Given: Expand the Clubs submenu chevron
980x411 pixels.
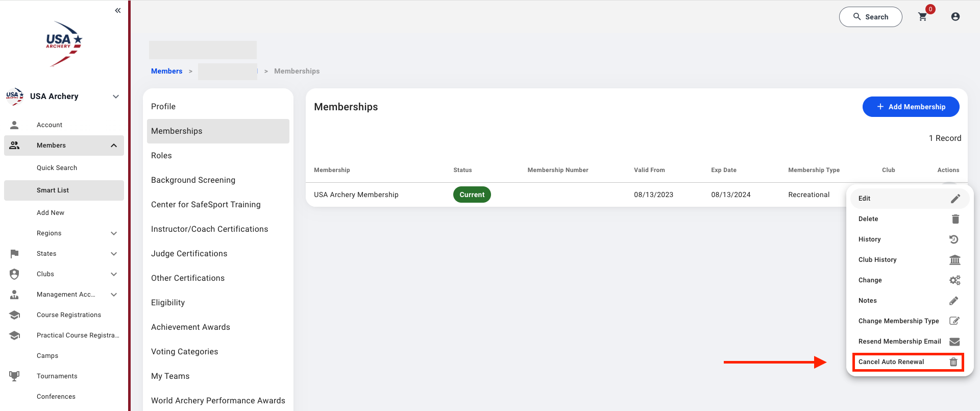Looking at the screenshot, I should [114, 274].
